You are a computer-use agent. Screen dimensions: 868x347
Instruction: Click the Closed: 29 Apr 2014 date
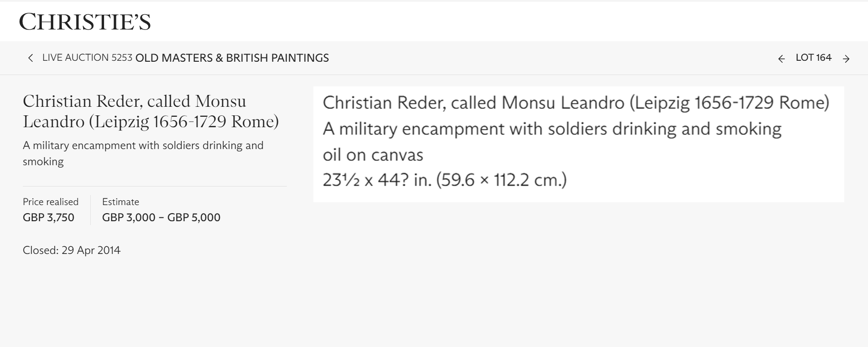[x=72, y=250]
